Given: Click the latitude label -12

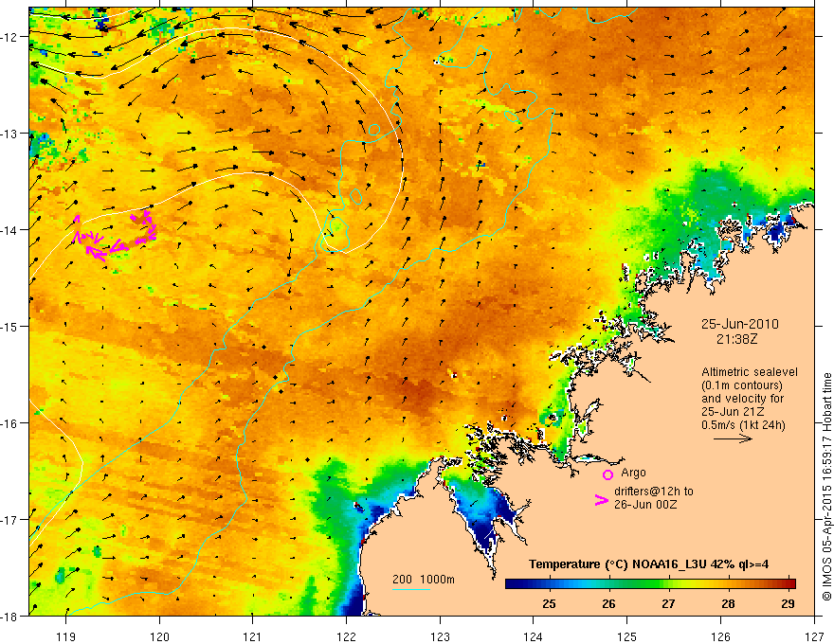Looking at the screenshot, I should 10,37.
